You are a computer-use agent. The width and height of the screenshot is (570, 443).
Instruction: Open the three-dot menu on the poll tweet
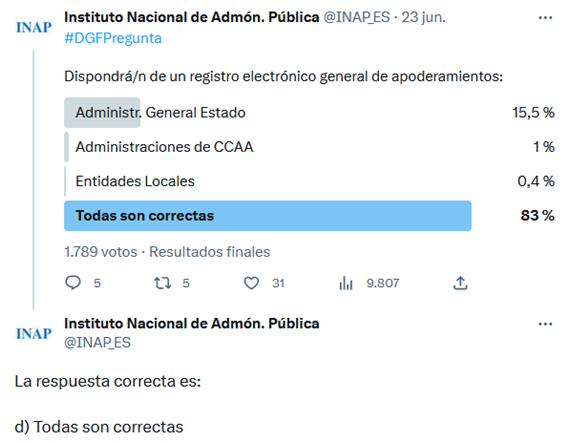point(545,17)
